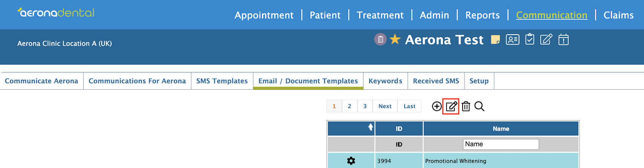Open the Communication menu
This screenshot has width=644, height=168.
(x=552, y=15)
